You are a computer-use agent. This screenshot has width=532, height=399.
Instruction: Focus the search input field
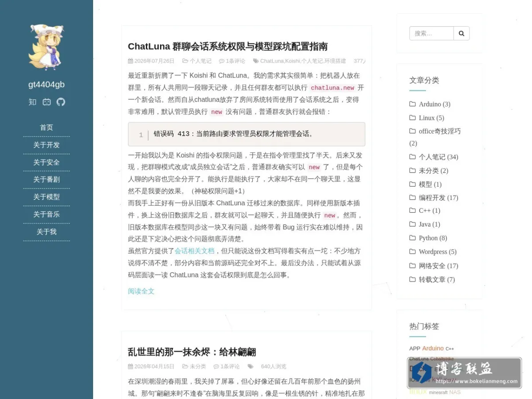pyautogui.click(x=431, y=33)
